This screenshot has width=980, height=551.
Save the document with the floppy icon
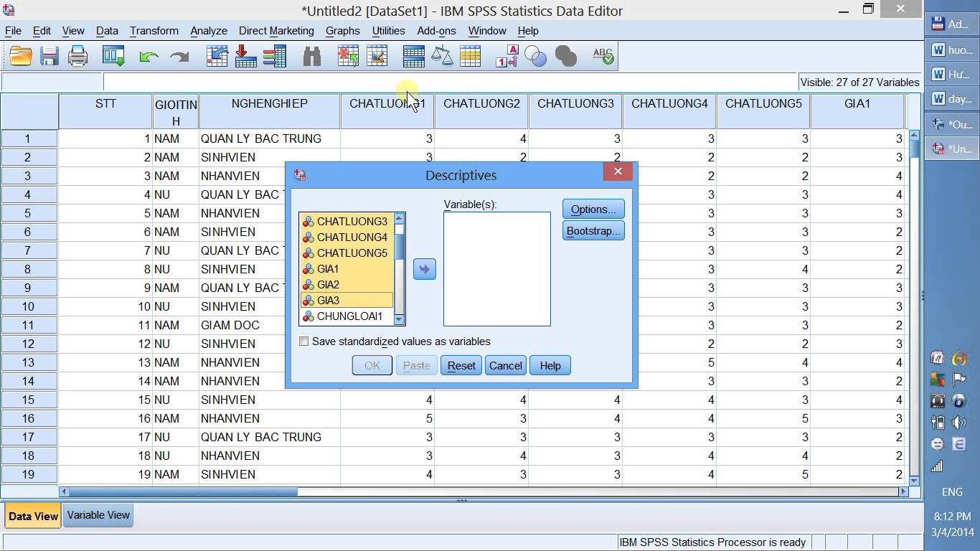[x=50, y=56]
